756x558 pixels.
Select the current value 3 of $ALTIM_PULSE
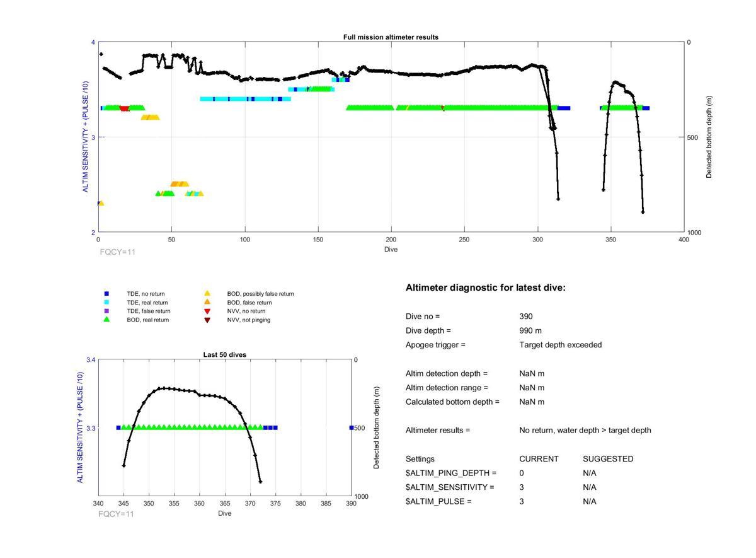(522, 501)
